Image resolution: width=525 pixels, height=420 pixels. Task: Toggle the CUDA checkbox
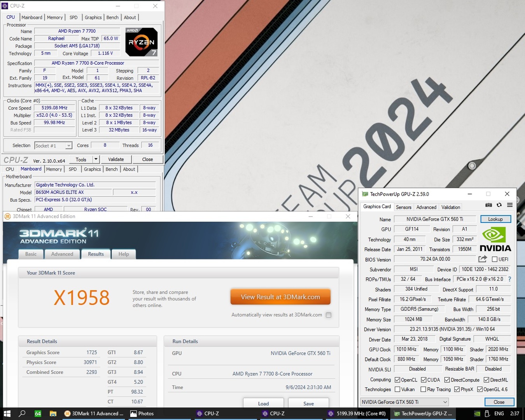coord(423,380)
